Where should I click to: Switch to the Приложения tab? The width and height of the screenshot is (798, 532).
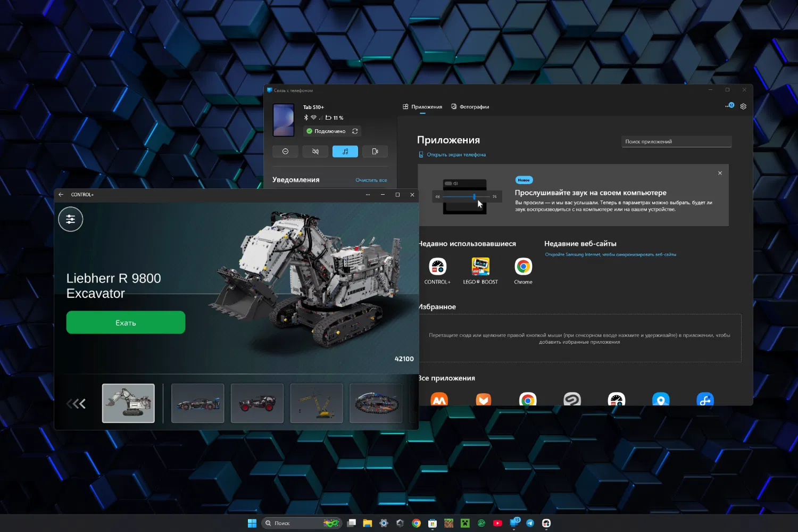[422, 107]
